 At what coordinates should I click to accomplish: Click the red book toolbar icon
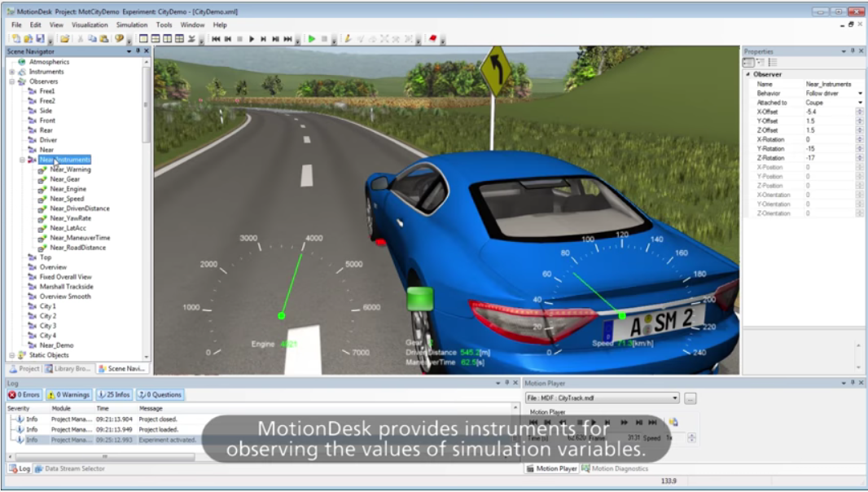[x=433, y=39]
